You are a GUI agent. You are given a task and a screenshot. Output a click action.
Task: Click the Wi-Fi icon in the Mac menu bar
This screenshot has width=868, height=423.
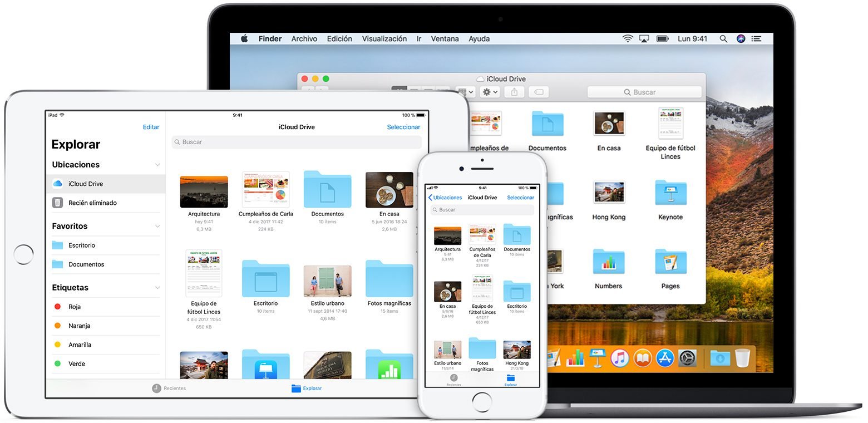pyautogui.click(x=628, y=38)
